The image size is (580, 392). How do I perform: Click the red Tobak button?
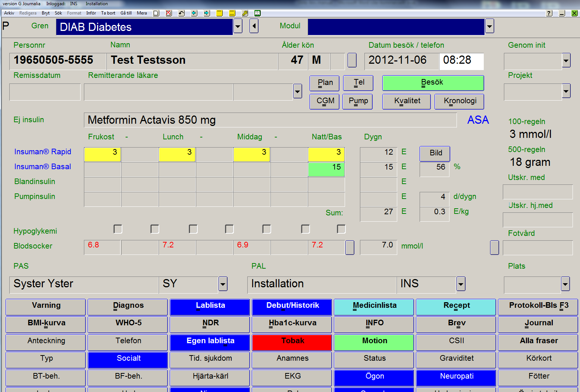coord(292,342)
